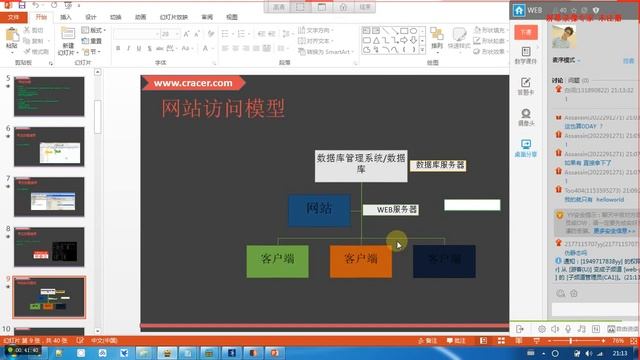Click the microphone icon in chat toolbar
This screenshot has height=360, width=640.
coord(568,329)
